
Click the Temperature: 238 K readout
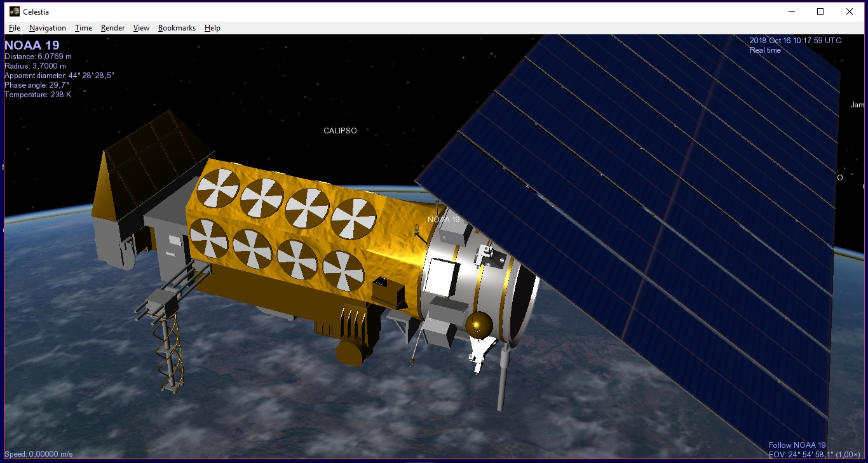tap(38, 95)
